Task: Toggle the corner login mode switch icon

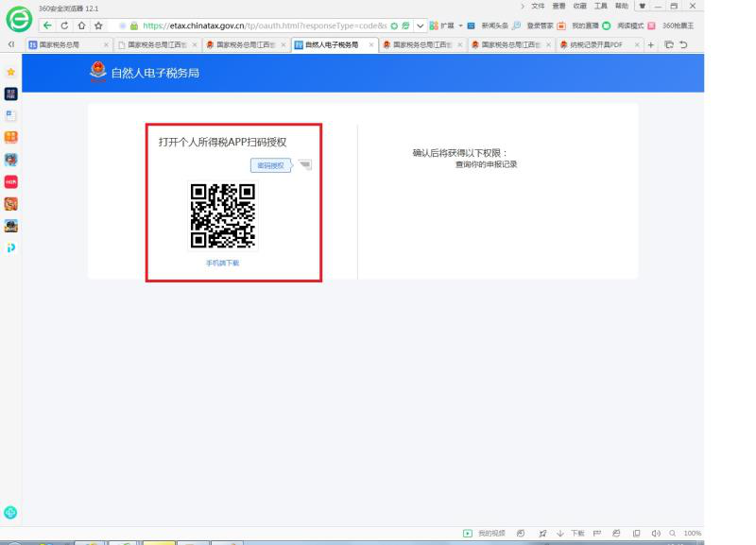Action: pyautogui.click(x=305, y=164)
